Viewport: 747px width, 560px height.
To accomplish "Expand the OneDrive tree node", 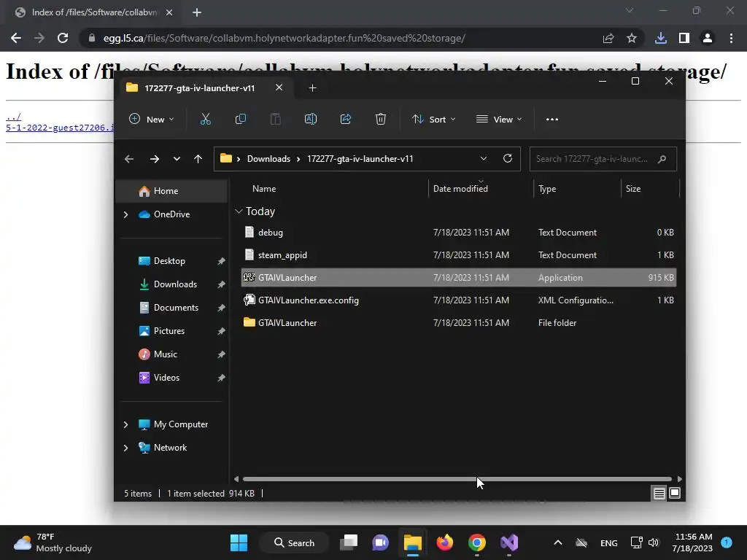I will coord(125,215).
